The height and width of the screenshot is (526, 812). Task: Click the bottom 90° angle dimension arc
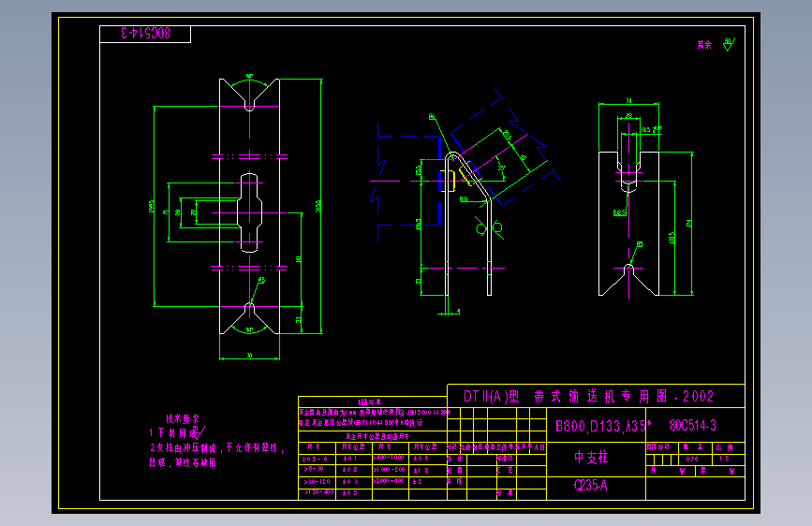(x=250, y=329)
